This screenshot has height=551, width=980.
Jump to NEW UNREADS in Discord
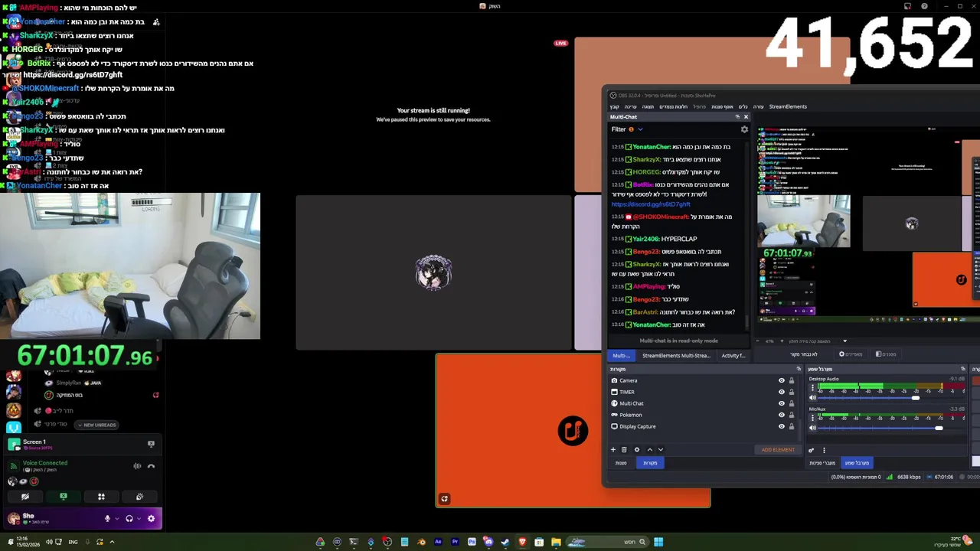96,425
